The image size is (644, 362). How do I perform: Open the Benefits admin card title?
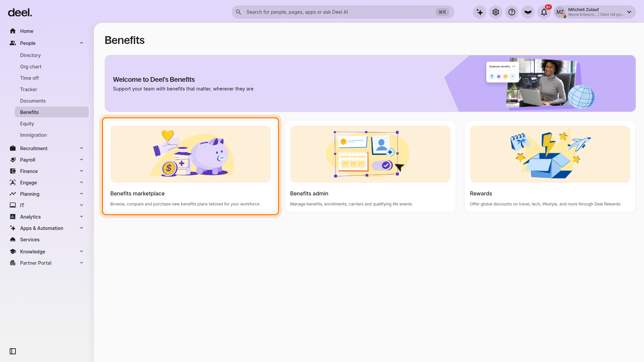tap(309, 193)
